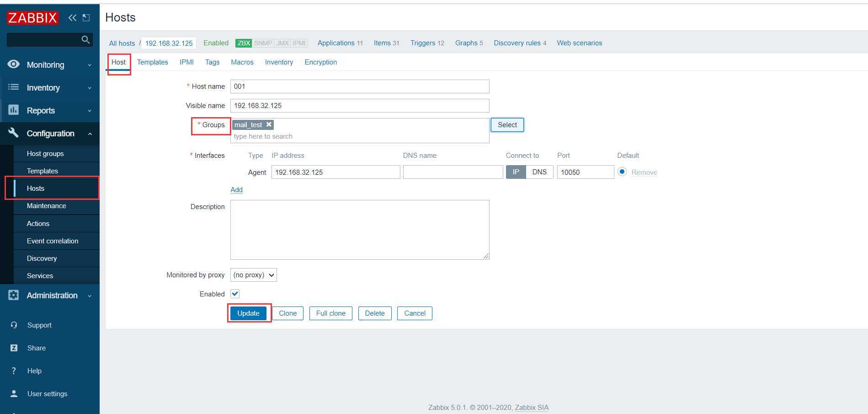This screenshot has height=414, width=868.
Task: Click the Inventory list icon
Action: tap(14, 87)
